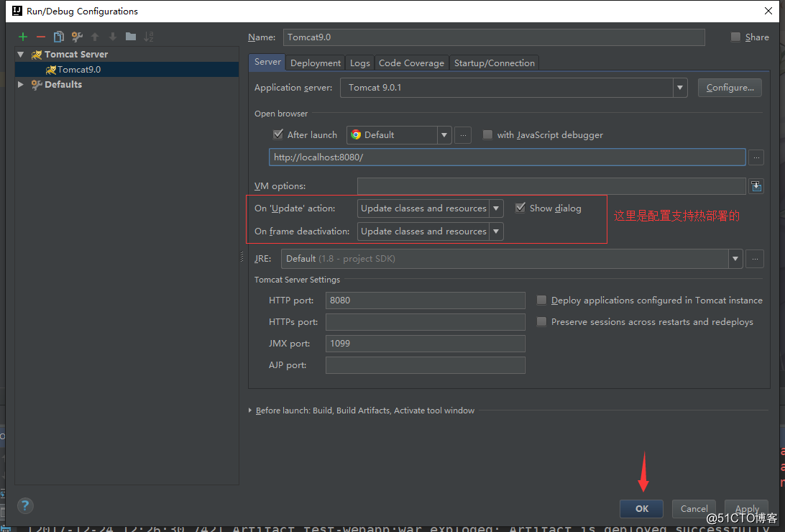Copy the selected configuration
Screen dimensions: 785x532
click(x=58, y=37)
